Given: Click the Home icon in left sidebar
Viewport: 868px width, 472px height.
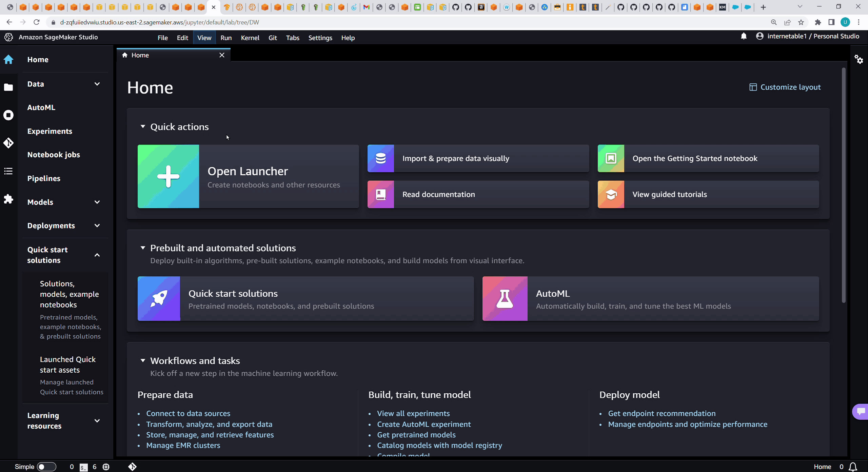Looking at the screenshot, I should 8,60.
